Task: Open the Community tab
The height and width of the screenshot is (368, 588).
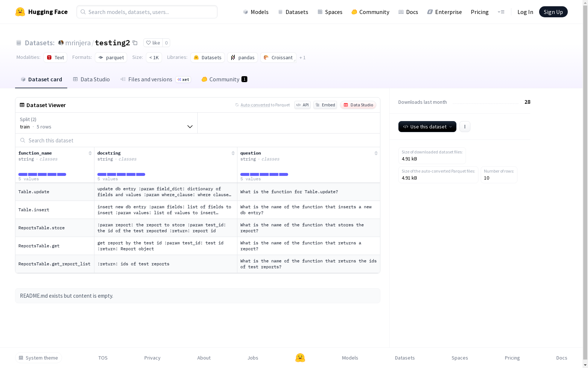Action: point(224,79)
